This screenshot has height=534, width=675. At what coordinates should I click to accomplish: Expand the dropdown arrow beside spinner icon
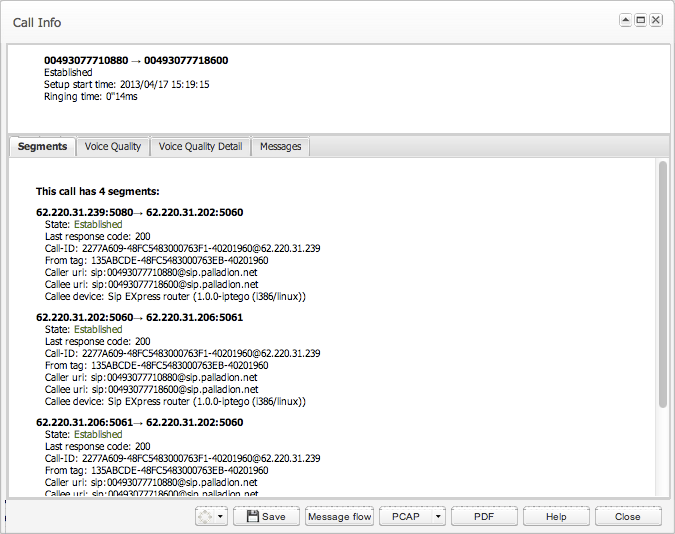tap(220, 516)
